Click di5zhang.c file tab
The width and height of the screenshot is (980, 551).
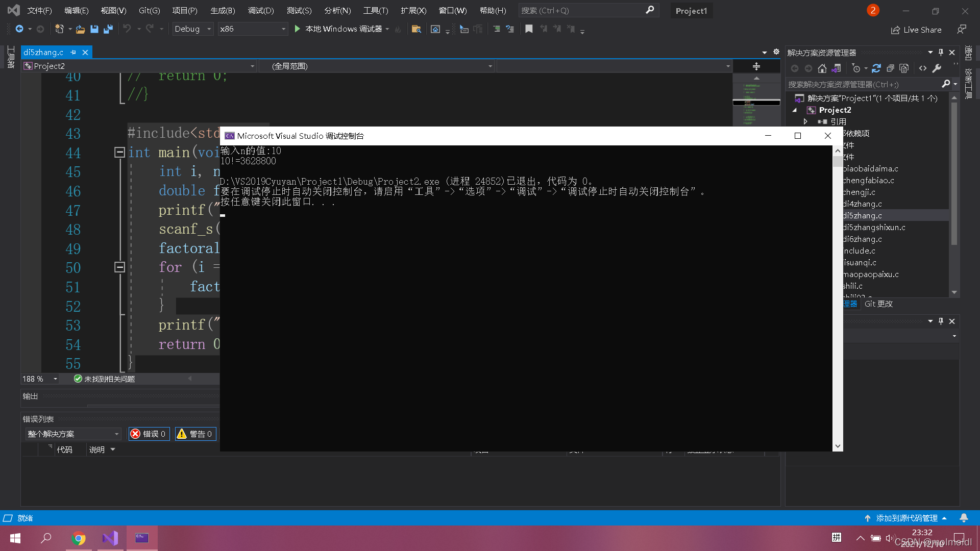coord(43,52)
